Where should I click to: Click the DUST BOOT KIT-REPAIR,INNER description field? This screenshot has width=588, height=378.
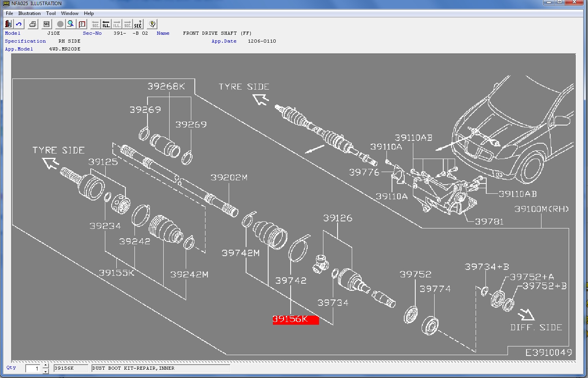[161, 368]
